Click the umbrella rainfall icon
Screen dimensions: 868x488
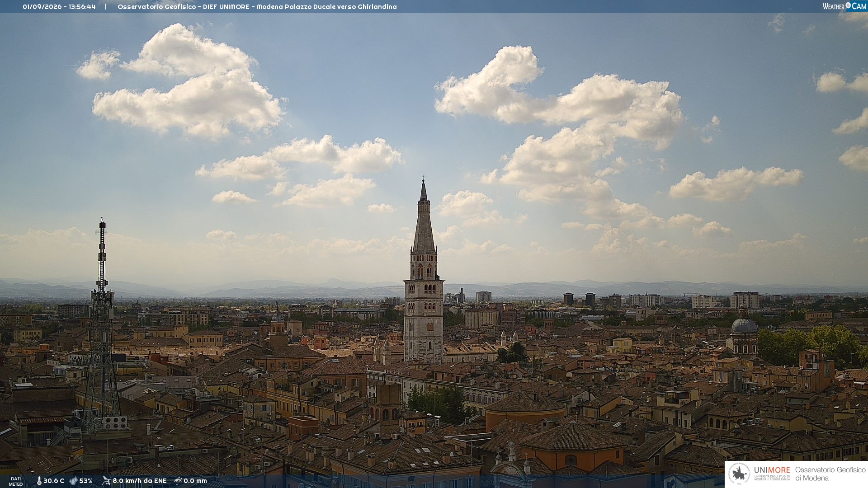click(178, 481)
